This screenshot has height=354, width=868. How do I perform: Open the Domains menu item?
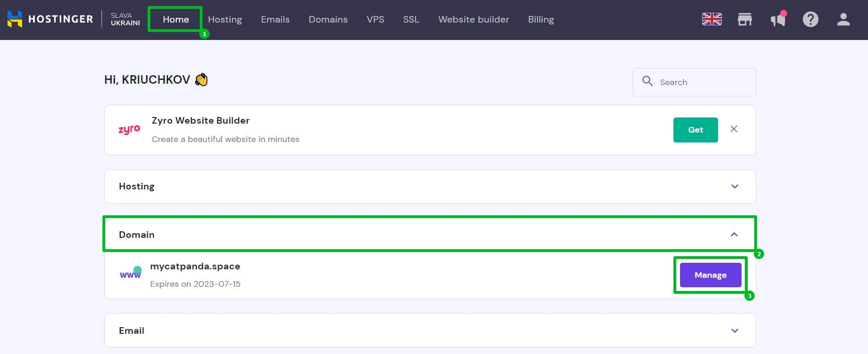tap(328, 19)
